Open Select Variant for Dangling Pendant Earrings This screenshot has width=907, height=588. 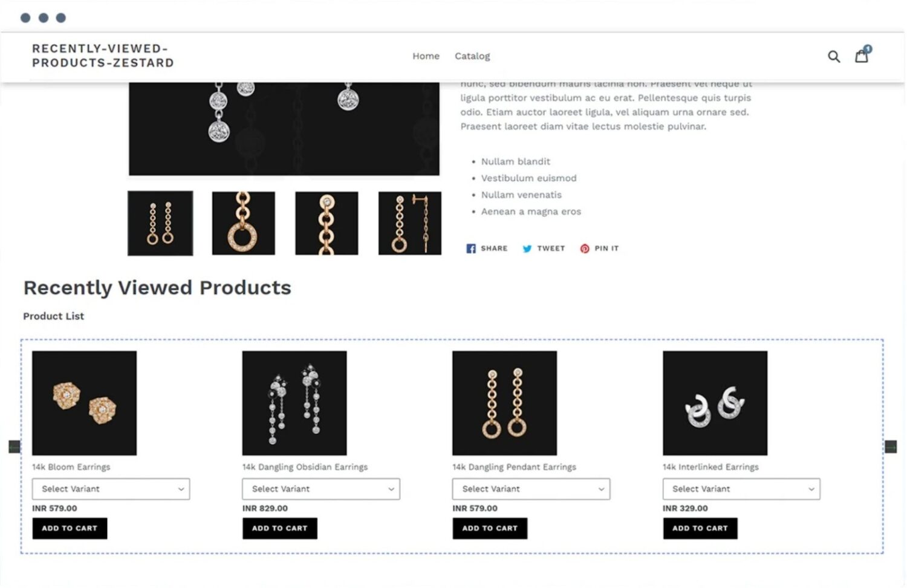click(x=531, y=489)
